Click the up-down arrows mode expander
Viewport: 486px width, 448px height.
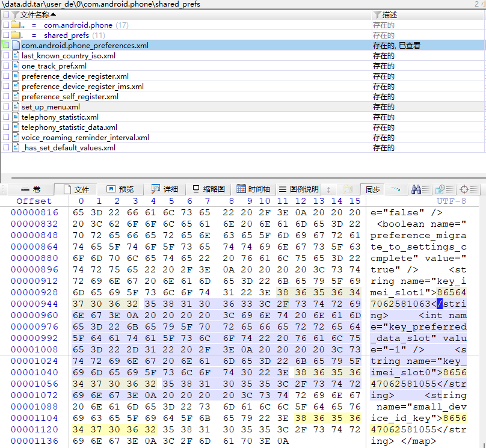[x=328, y=189]
